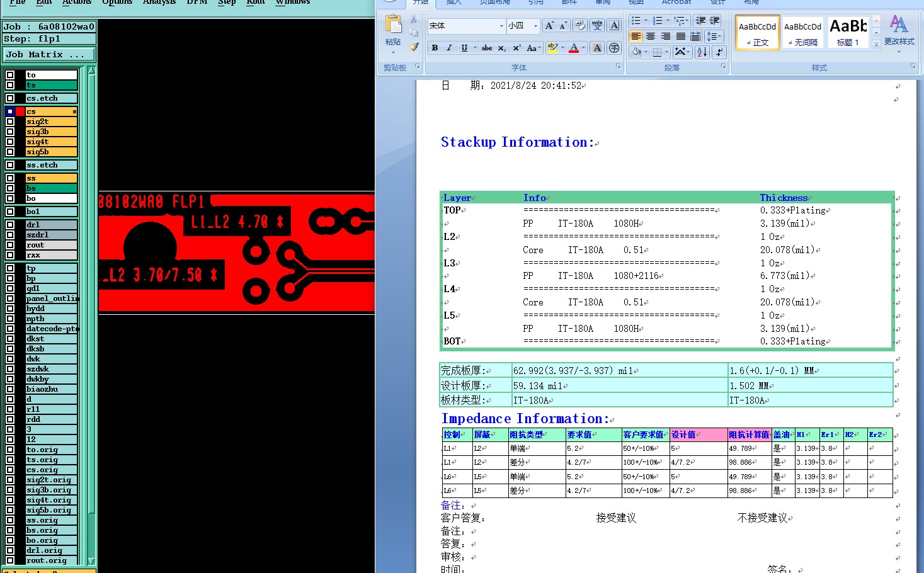The width and height of the screenshot is (924, 573).
Task: Apply Character Border icon
Action: [614, 26]
